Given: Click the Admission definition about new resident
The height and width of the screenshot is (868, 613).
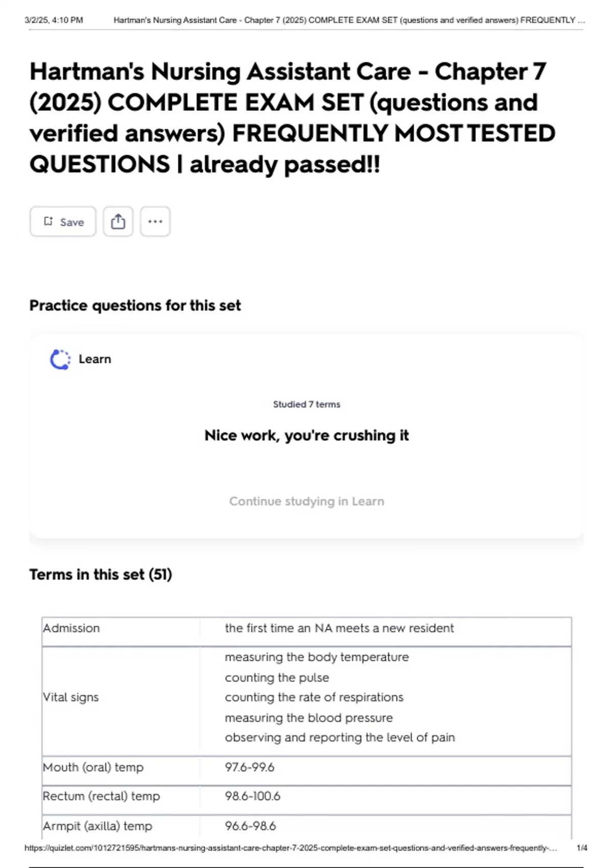Looking at the screenshot, I should [x=339, y=629].
